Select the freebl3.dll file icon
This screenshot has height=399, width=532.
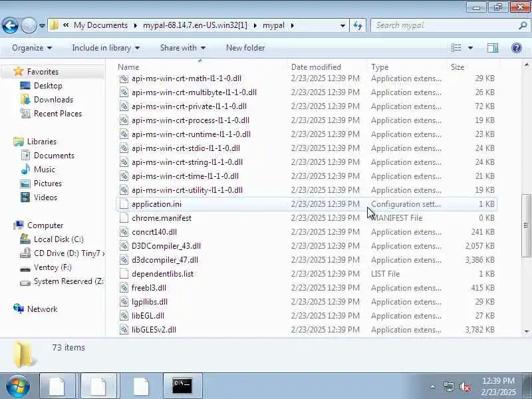click(124, 288)
